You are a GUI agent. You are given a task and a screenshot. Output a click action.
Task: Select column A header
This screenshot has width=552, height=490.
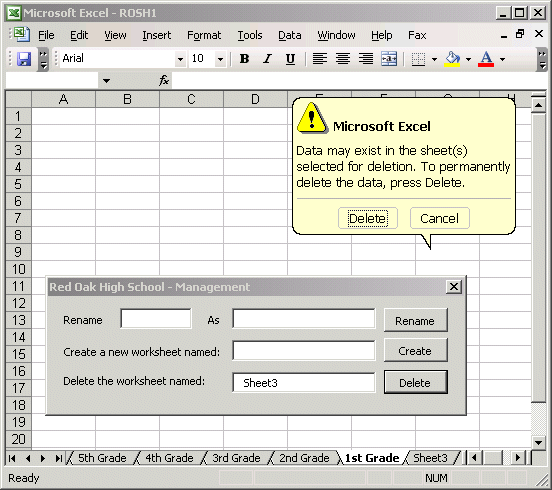coord(63,99)
